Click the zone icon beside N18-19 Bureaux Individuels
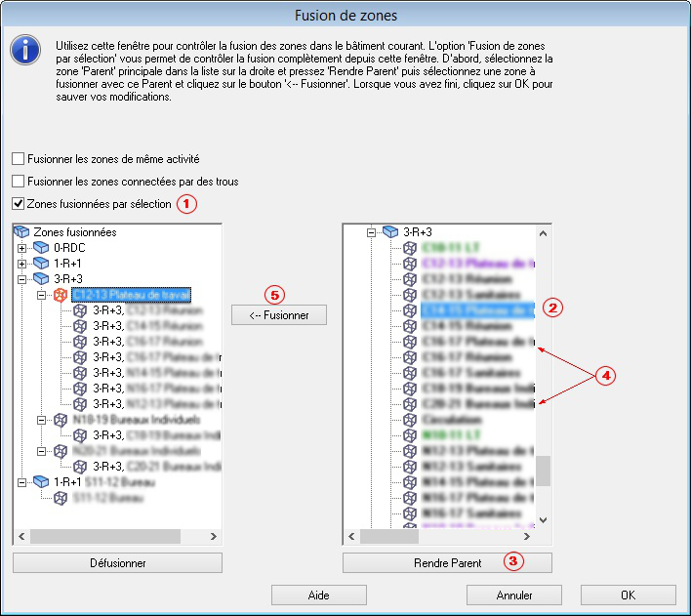 (60, 420)
